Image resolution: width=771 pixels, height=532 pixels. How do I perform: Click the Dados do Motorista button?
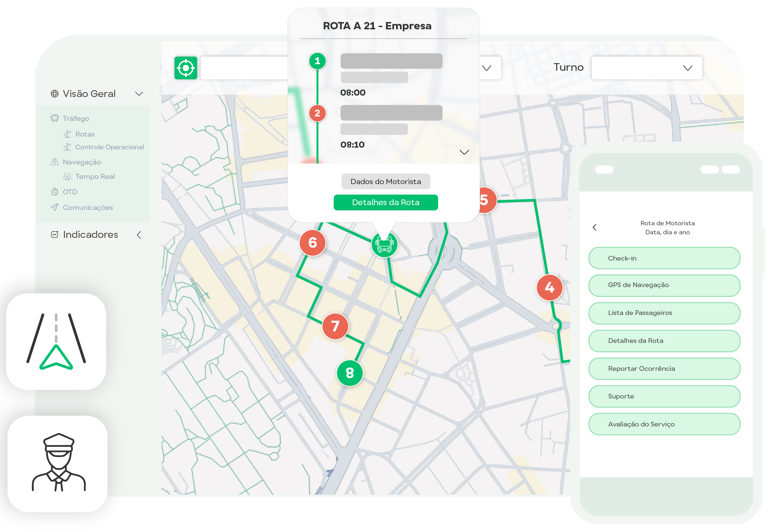(386, 181)
